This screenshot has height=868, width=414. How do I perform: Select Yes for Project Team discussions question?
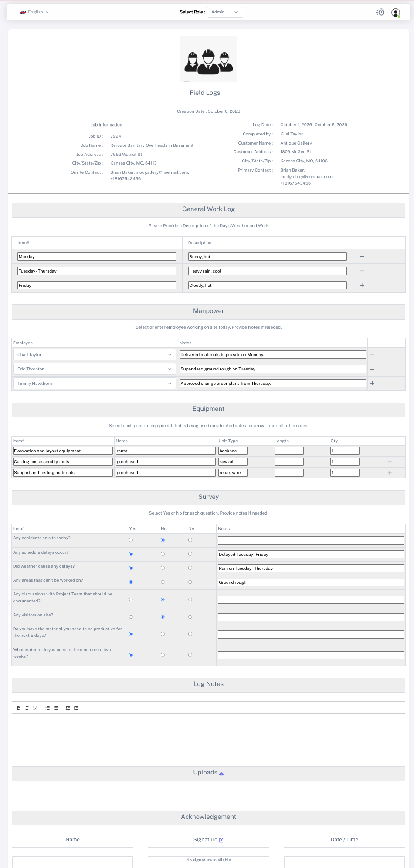point(131,599)
